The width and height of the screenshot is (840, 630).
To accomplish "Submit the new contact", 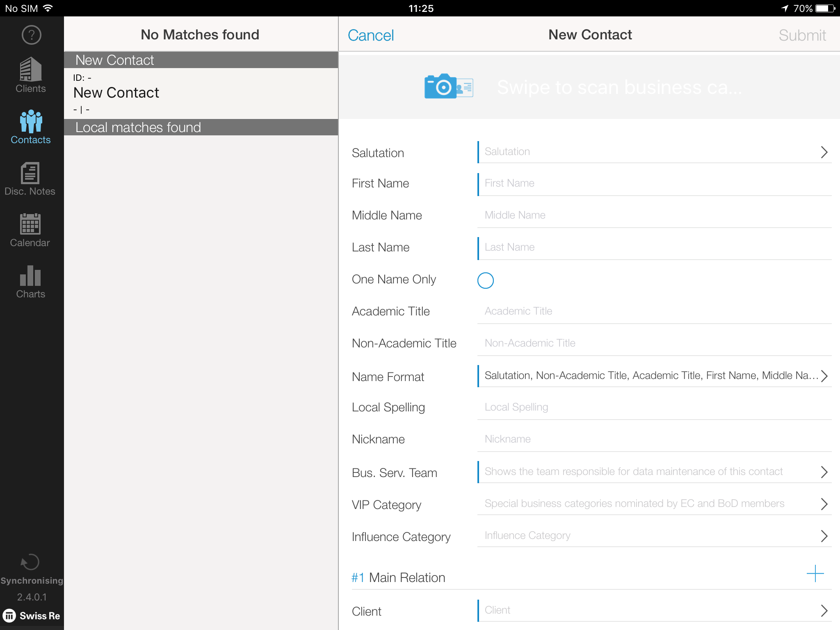I will point(802,35).
